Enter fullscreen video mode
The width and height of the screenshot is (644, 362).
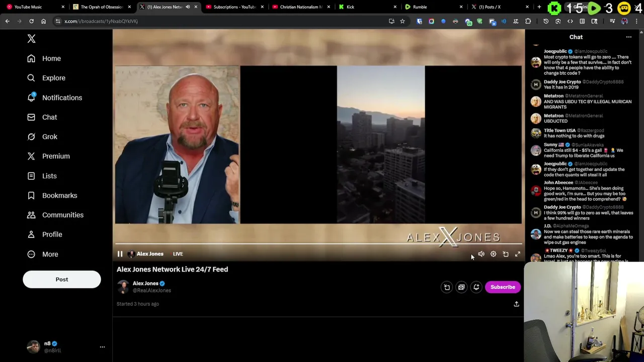pos(518,254)
